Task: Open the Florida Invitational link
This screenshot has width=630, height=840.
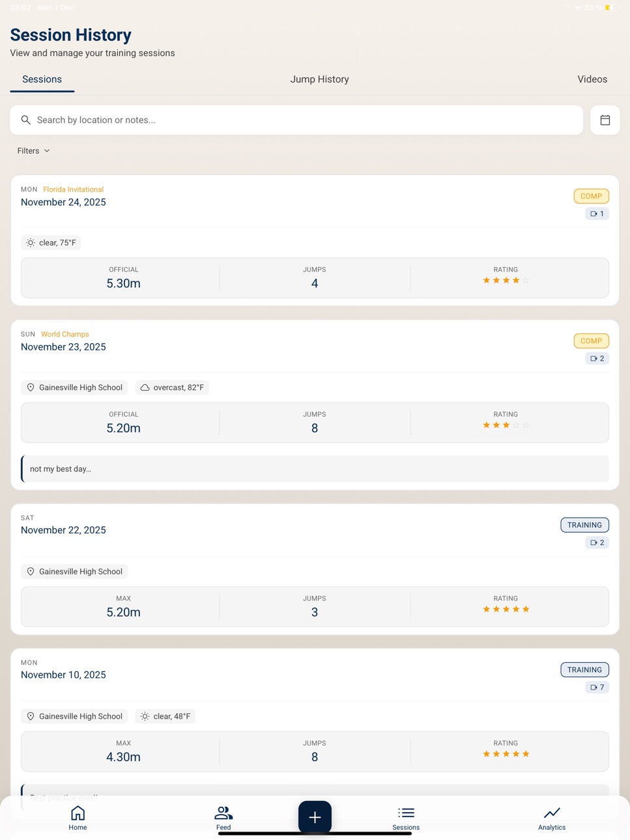Action: [73, 189]
